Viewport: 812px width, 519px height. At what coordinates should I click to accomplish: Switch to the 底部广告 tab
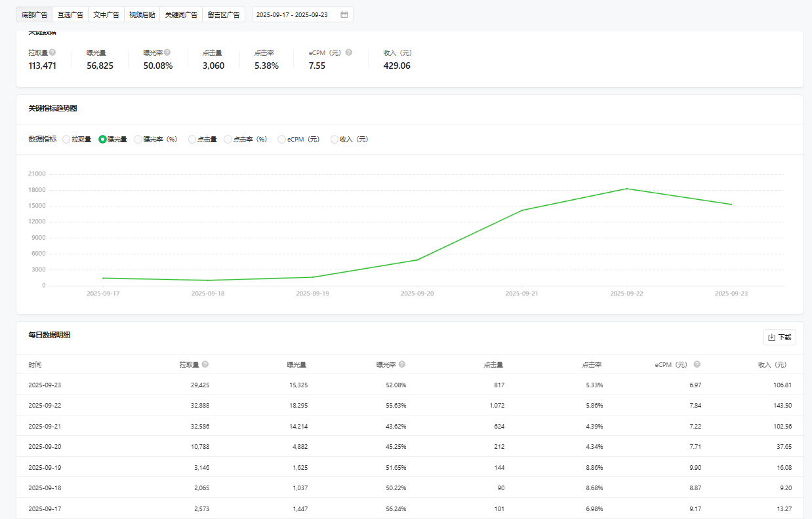tap(34, 14)
